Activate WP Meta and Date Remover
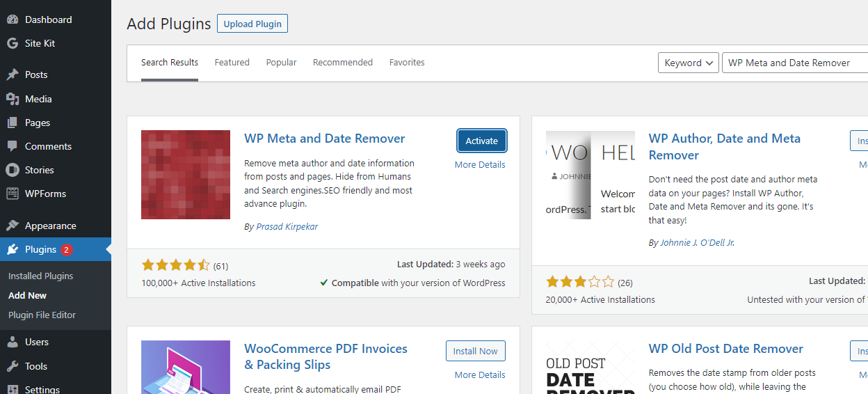Image resolution: width=868 pixels, height=394 pixels. [x=482, y=141]
